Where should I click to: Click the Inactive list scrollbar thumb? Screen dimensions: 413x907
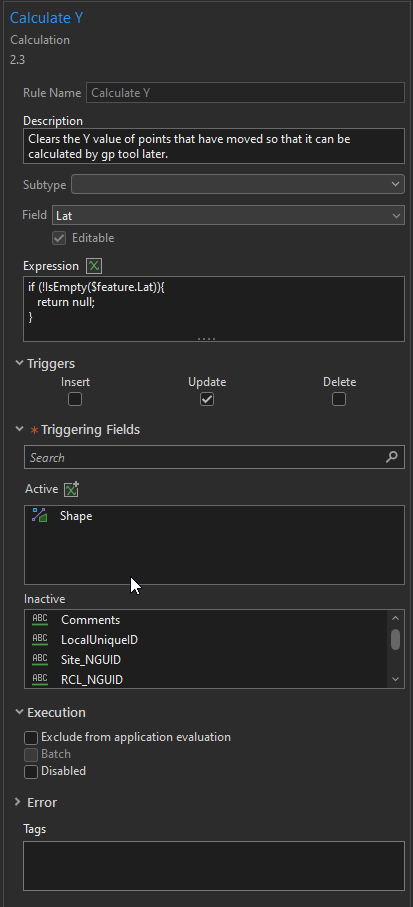coord(396,639)
